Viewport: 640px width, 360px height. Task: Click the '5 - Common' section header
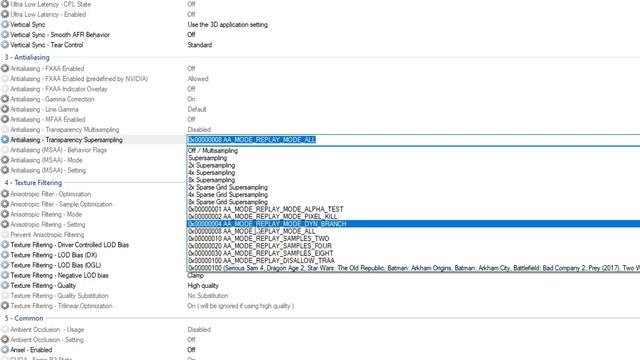click(x=24, y=318)
